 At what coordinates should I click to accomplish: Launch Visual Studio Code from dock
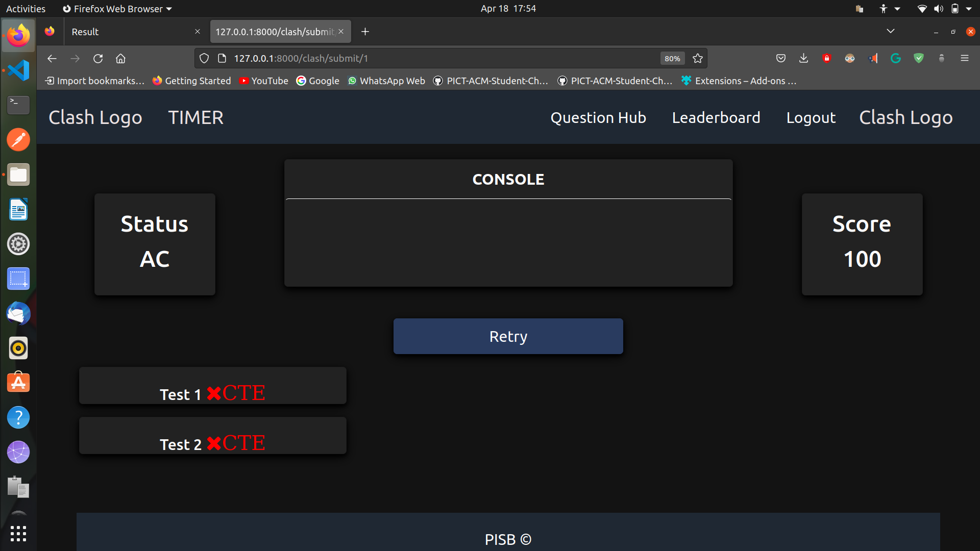coord(18,70)
